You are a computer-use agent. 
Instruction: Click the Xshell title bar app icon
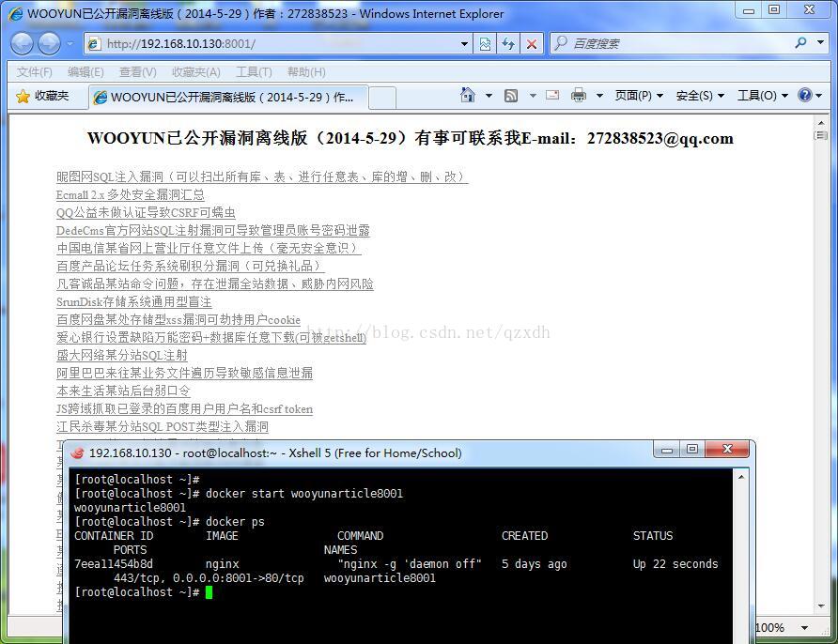pos(77,452)
